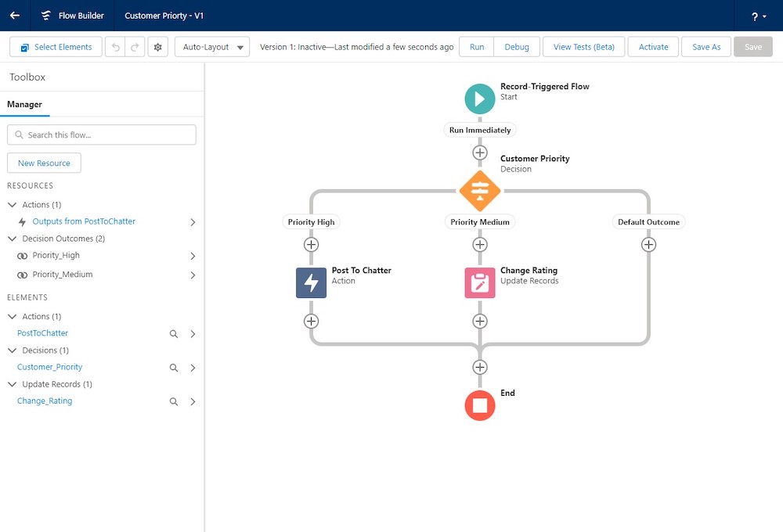Expand chevron beside Priority_High
Viewport: 783px width, 532px height.
(x=193, y=256)
